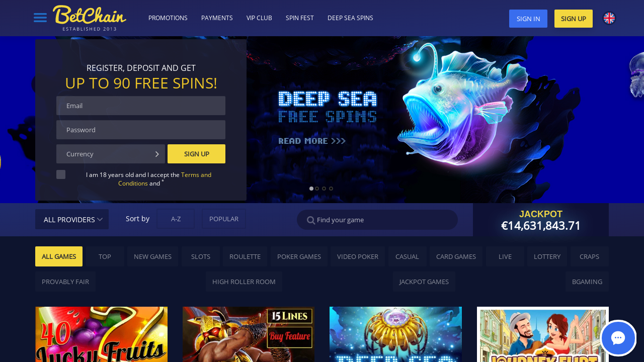Image resolution: width=644 pixels, height=362 pixels.
Task: Focus the Email input field
Action: [x=141, y=106]
